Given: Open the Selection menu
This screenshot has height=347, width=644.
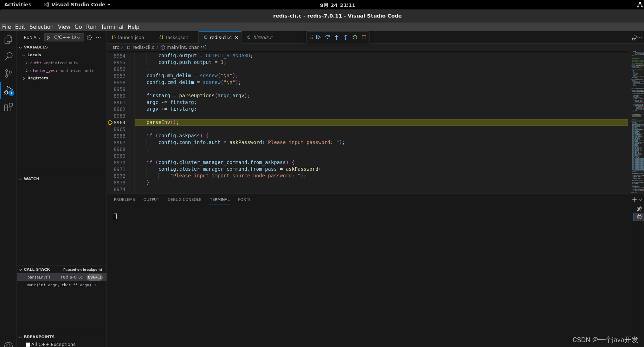Looking at the screenshot, I should 41,27.
